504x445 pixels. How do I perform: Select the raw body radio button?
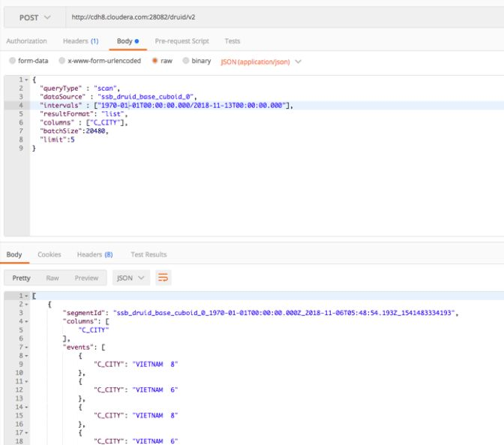tap(154, 60)
